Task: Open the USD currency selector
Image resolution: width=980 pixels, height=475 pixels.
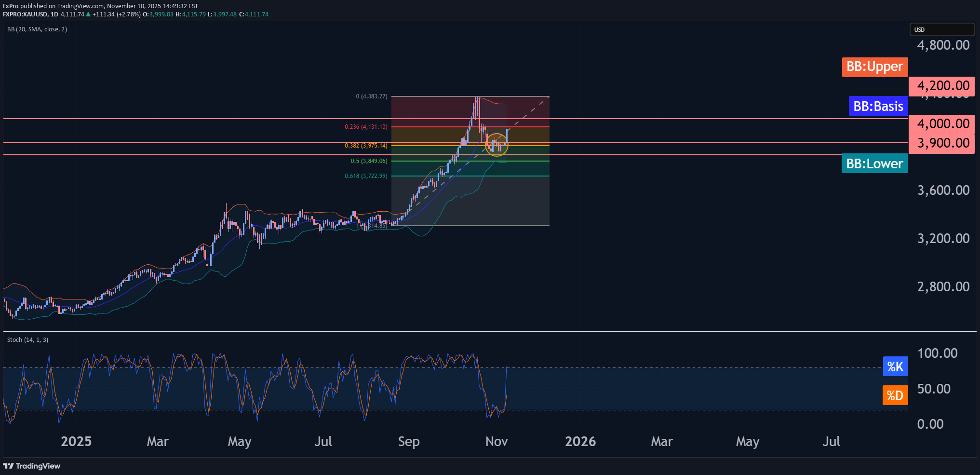Action: point(941,29)
